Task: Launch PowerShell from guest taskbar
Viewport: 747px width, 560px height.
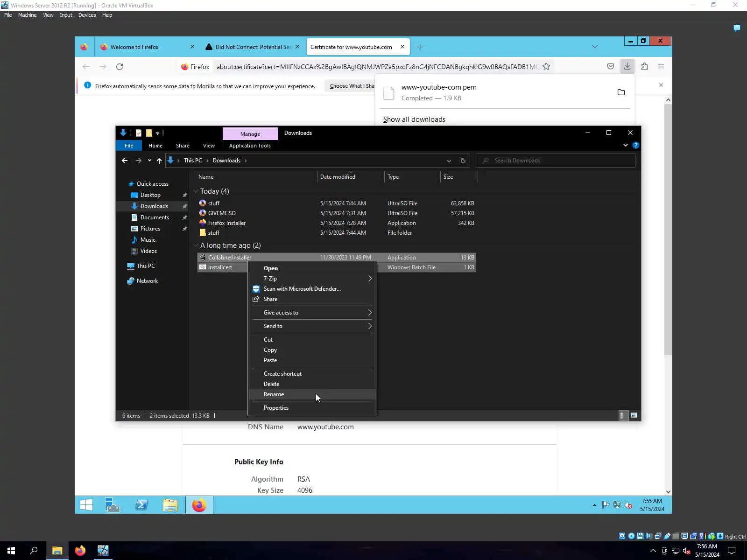Action: [x=141, y=505]
